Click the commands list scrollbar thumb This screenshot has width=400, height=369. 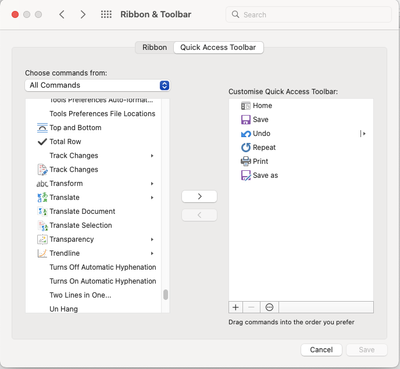[165, 295]
